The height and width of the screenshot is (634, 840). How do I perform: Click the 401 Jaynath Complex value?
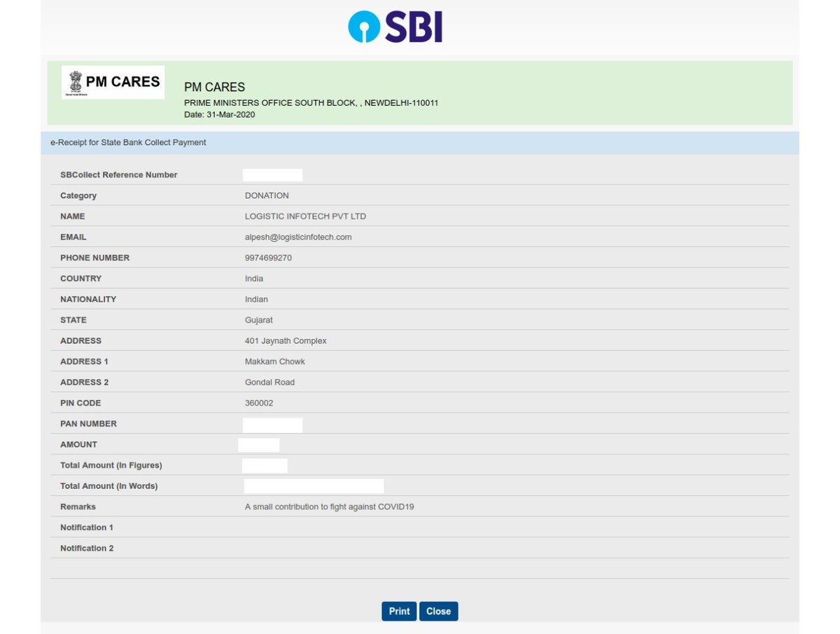[286, 340]
